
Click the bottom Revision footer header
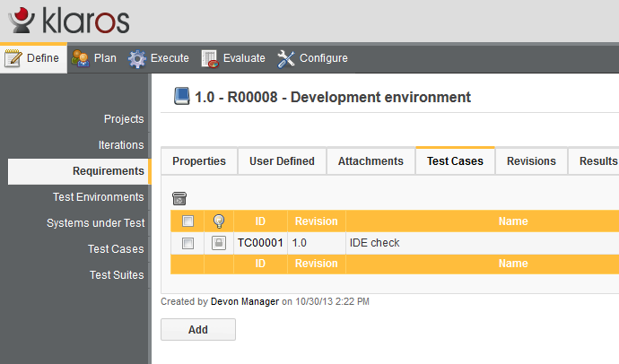[316, 264]
